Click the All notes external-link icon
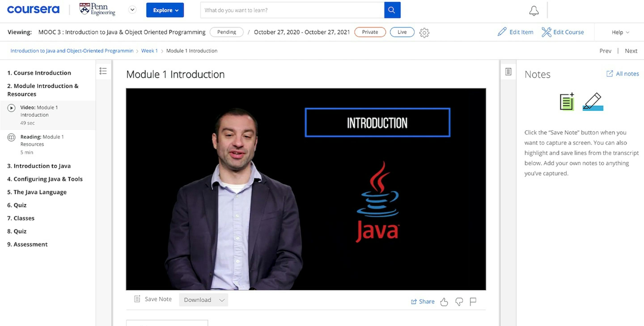This screenshot has width=644, height=326. (610, 73)
